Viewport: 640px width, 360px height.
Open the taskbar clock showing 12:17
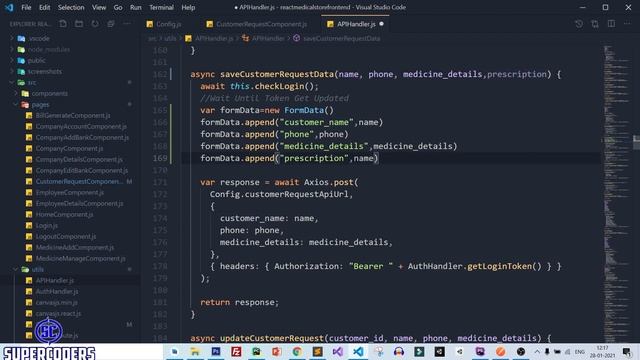tap(602, 351)
